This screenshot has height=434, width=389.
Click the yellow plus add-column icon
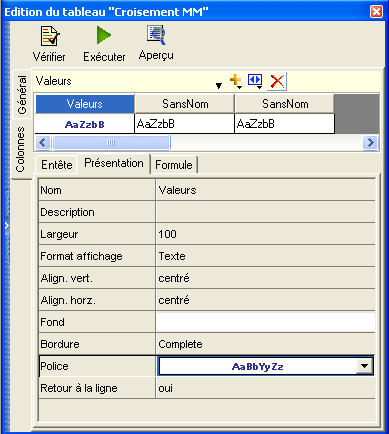click(x=236, y=82)
